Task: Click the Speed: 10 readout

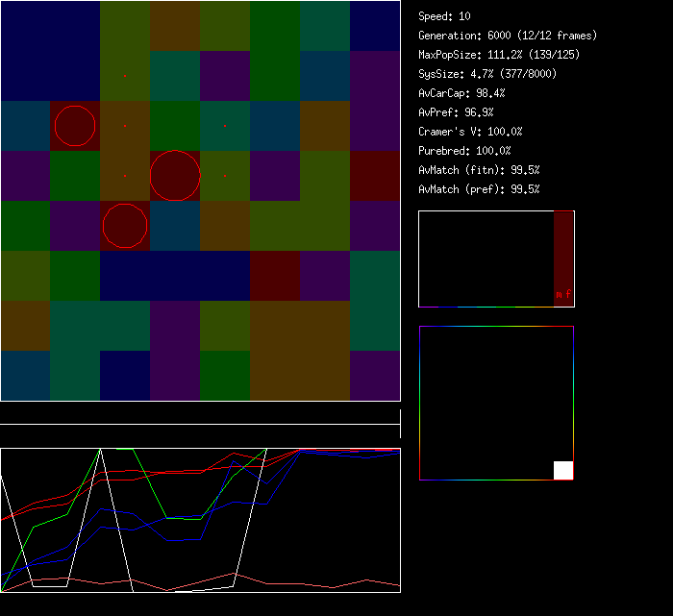Action: pos(445,16)
